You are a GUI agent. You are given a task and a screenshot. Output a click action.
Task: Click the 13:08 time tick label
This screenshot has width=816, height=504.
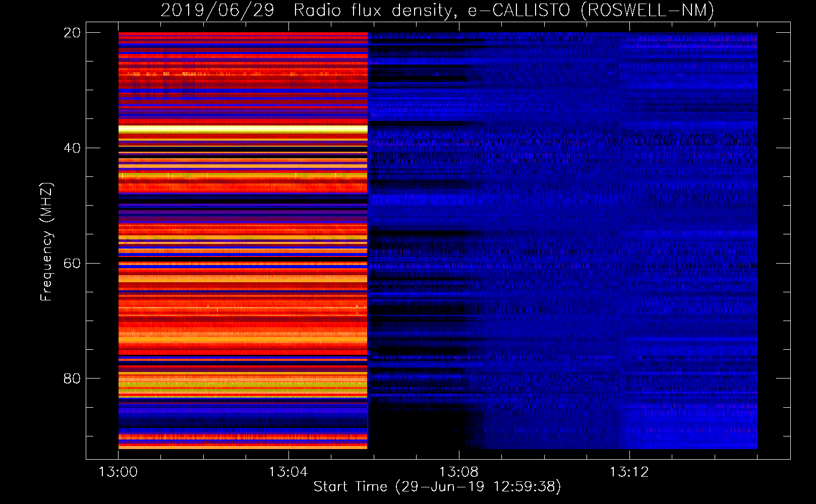coord(458,472)
